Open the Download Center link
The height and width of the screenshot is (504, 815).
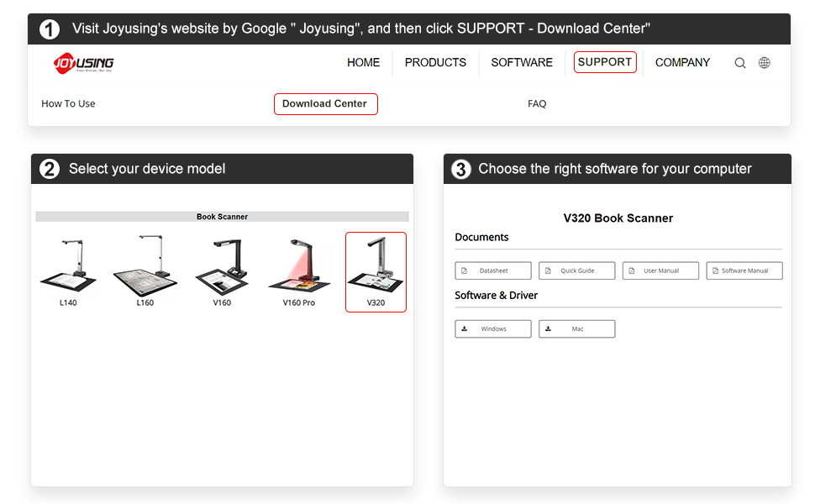[x=325, y=104]
